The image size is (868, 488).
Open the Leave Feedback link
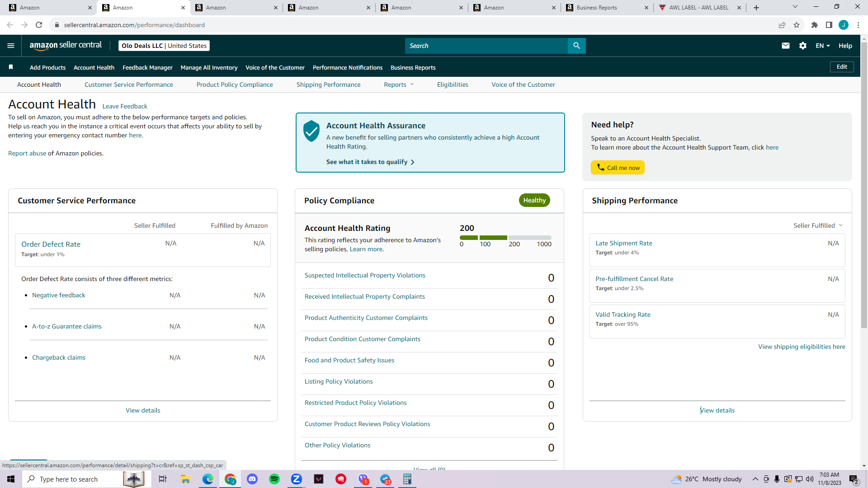pos(125,106)
